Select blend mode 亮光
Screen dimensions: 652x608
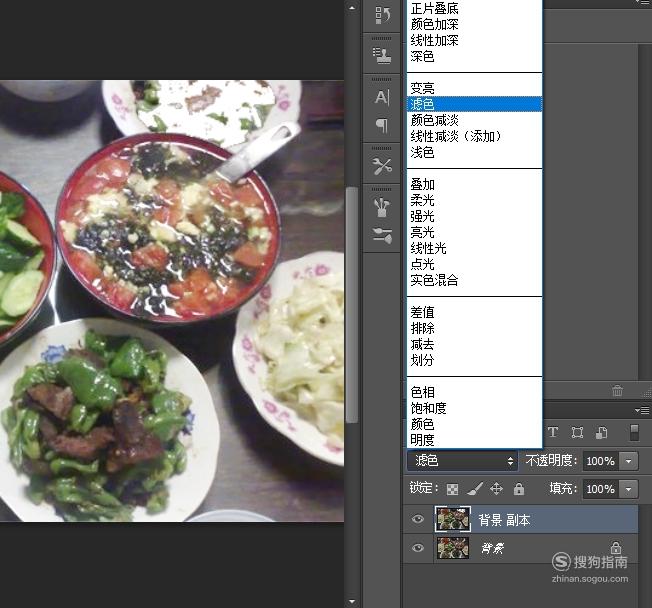tap(475, 232)
